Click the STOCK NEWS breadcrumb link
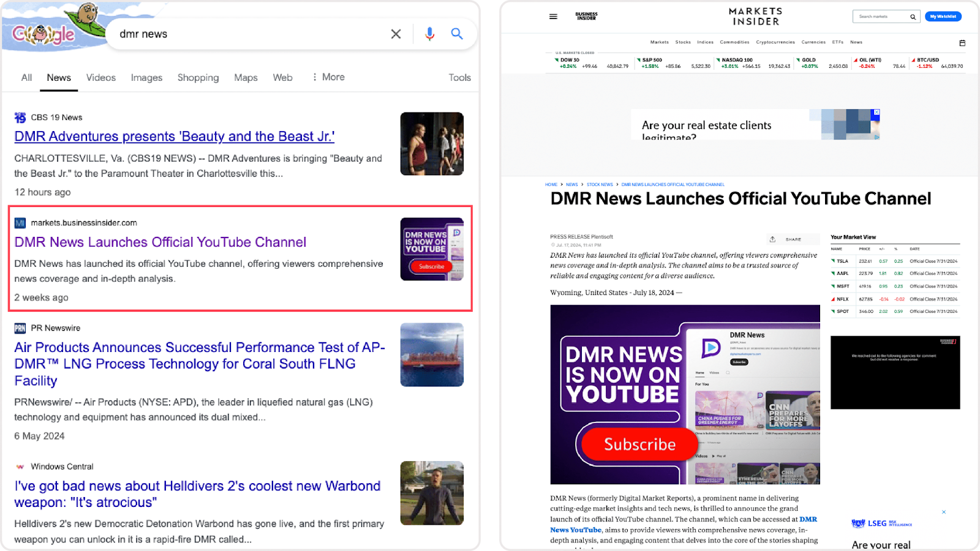980x551 pixels. 600,184
